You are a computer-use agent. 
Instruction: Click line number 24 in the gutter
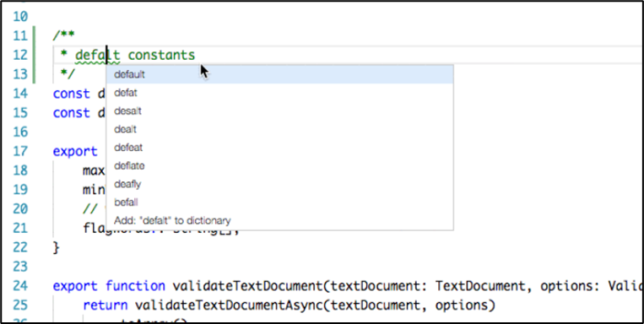(20, 286)
